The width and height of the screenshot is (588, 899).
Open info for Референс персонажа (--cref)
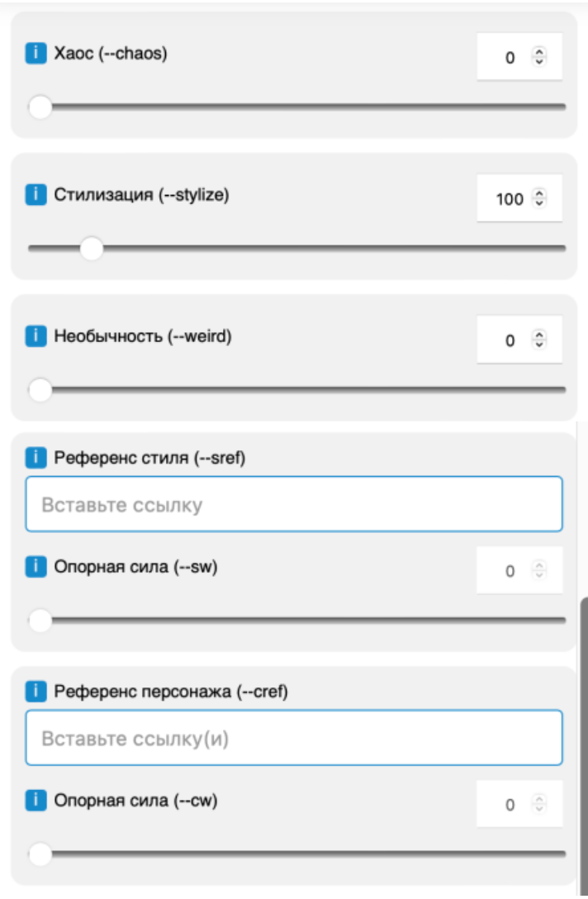click(36, 691)
